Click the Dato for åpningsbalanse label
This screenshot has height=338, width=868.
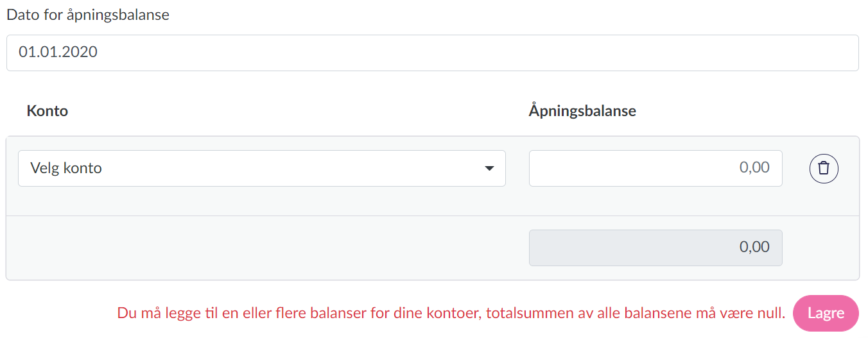point(88,15)
